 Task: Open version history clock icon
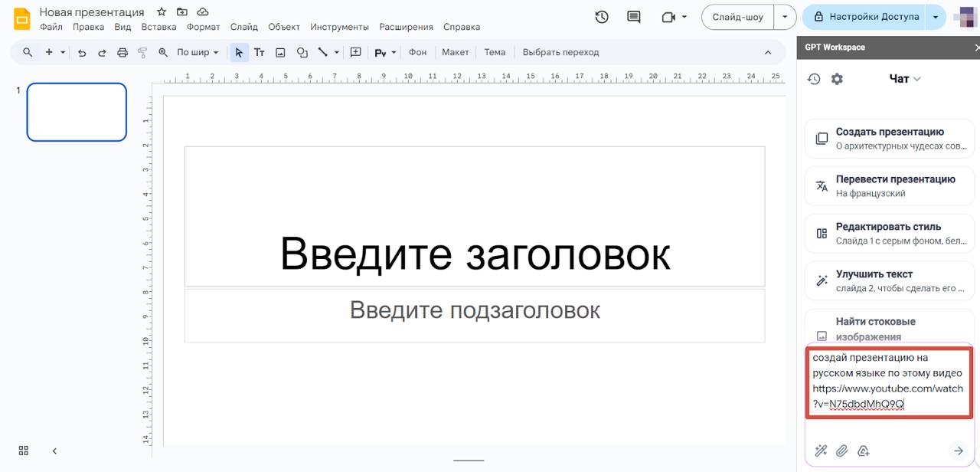tap(602, 17)
